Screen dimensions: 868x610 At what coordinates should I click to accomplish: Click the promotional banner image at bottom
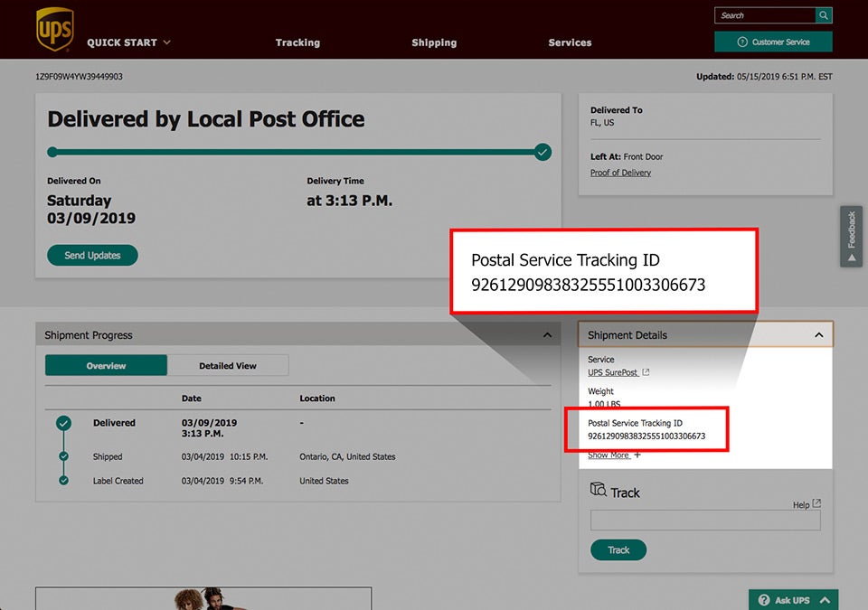point(203,598)
